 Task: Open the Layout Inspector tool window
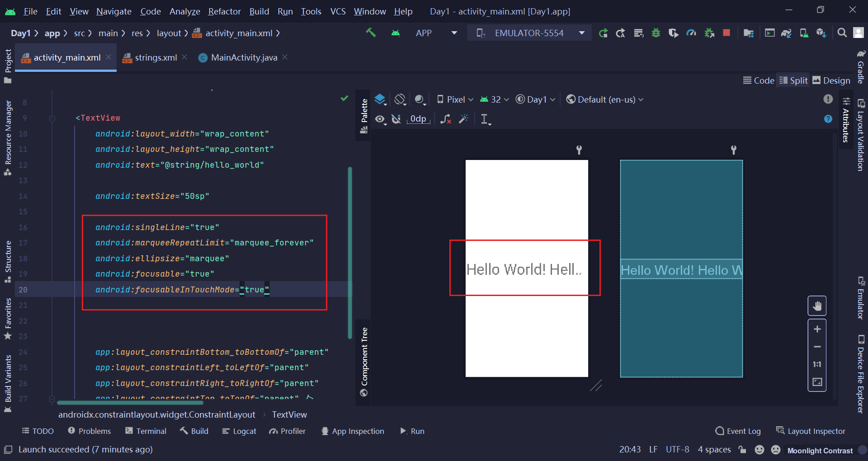pos(811,431)
